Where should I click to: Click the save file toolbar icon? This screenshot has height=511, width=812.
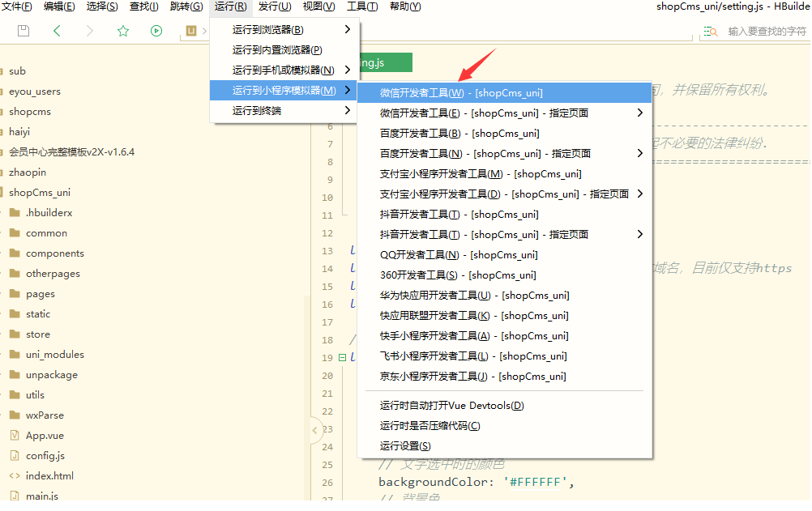(x=24, y=31)
